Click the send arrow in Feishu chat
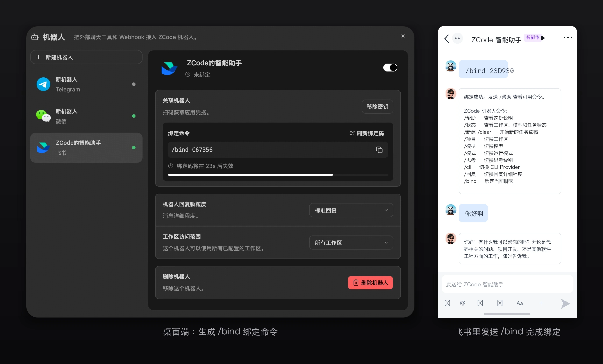 tap(565, 303)
